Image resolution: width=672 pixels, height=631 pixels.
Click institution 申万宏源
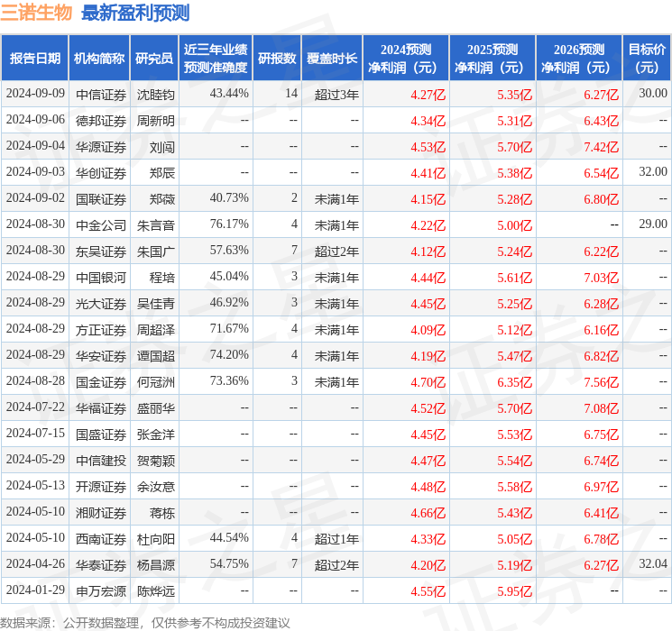point(101,591)
